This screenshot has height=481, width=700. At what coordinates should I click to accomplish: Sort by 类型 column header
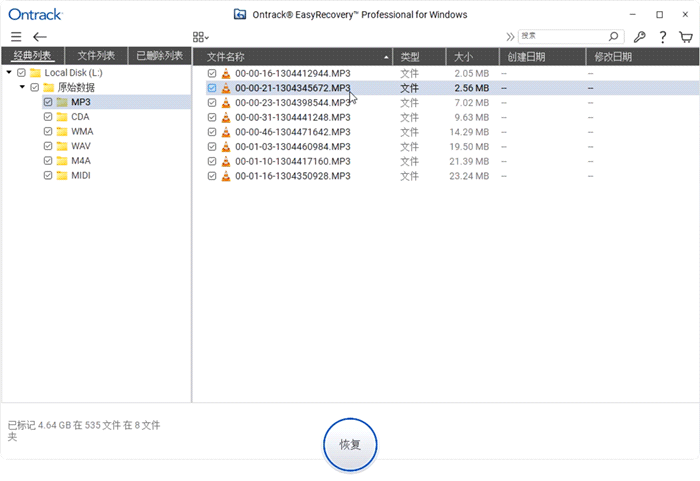click(419, 57)
